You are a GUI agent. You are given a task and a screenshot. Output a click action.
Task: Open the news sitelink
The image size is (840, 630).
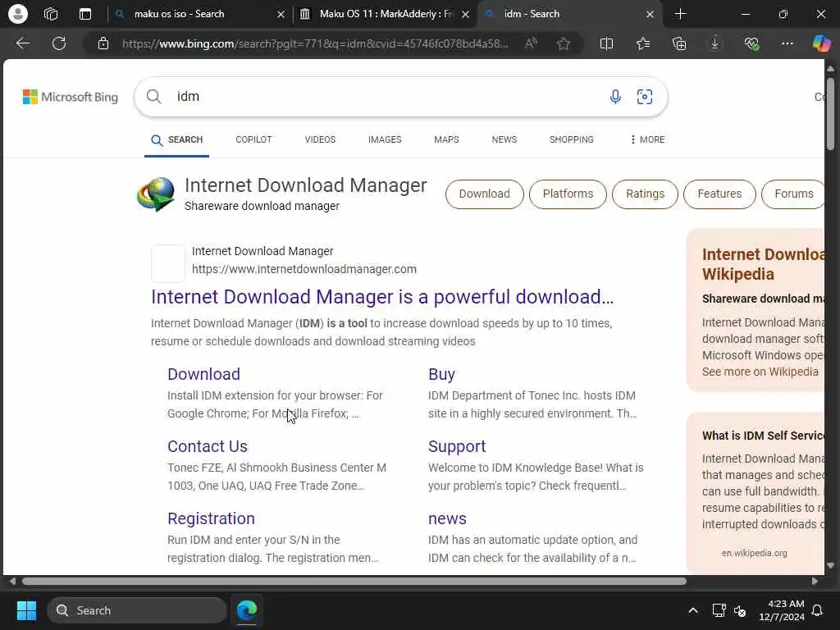(x=447, y=518)
